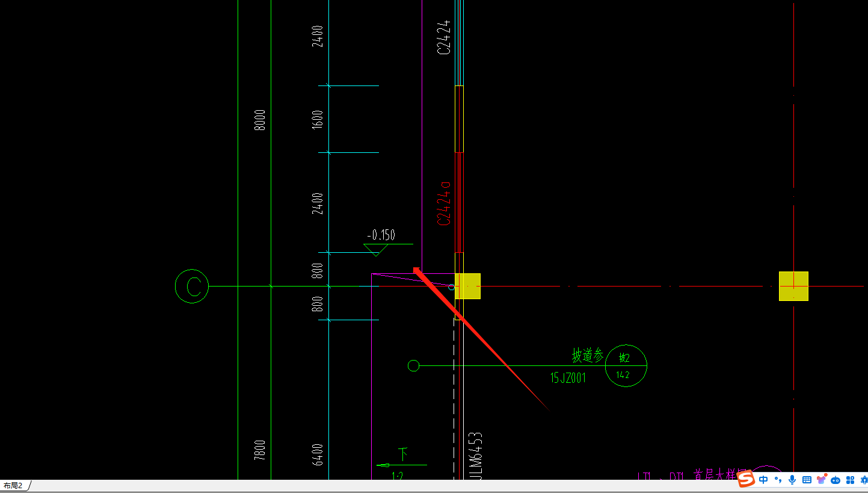The width and height of the screenshot is (868, 493).
Task: Select the 坡2 detail index circle
Action: (x=626, y=365)
